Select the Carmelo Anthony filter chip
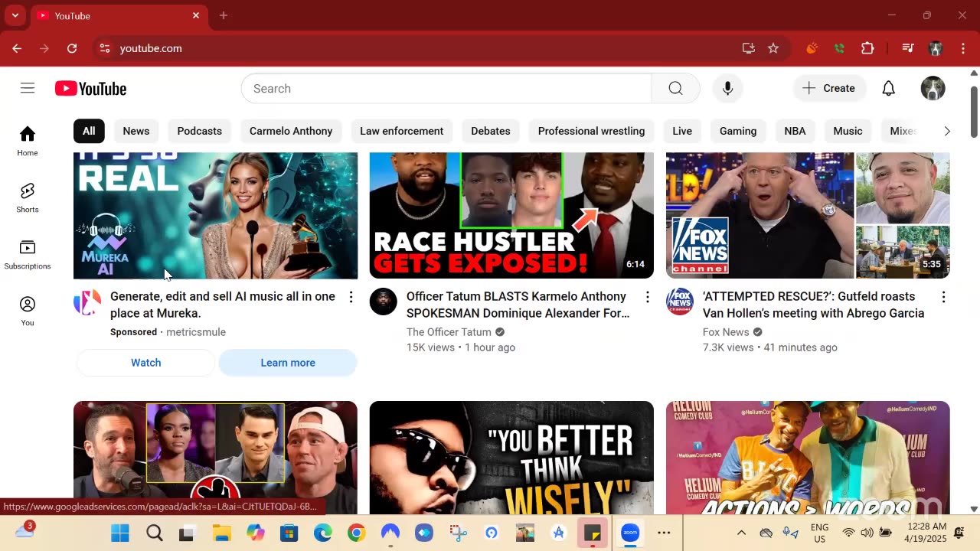The height and width of the screenshot is (551, 980). coord(291,131)
